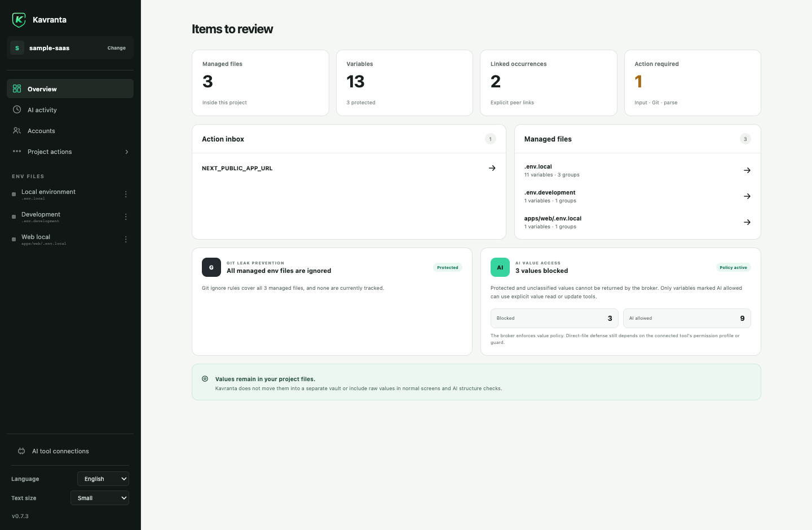
Task: Click the Overview grid icon
Action: pyautogui.click(x=17, y=89)
